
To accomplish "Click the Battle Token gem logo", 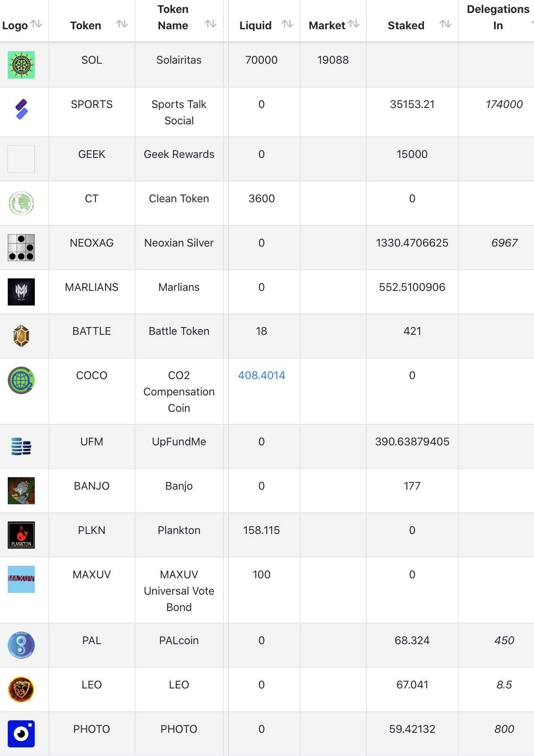I will pyautogui.click(x=21, y=336).
